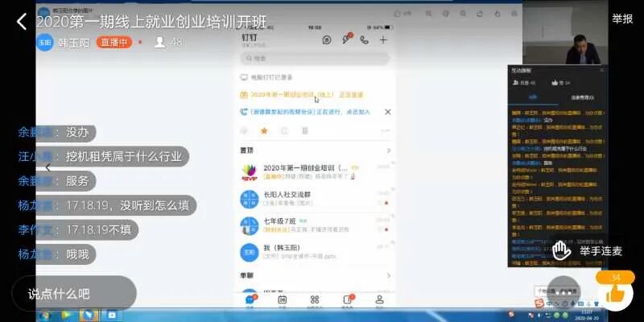Switch to the calendar tab in bottom bar

pos(283,300)
